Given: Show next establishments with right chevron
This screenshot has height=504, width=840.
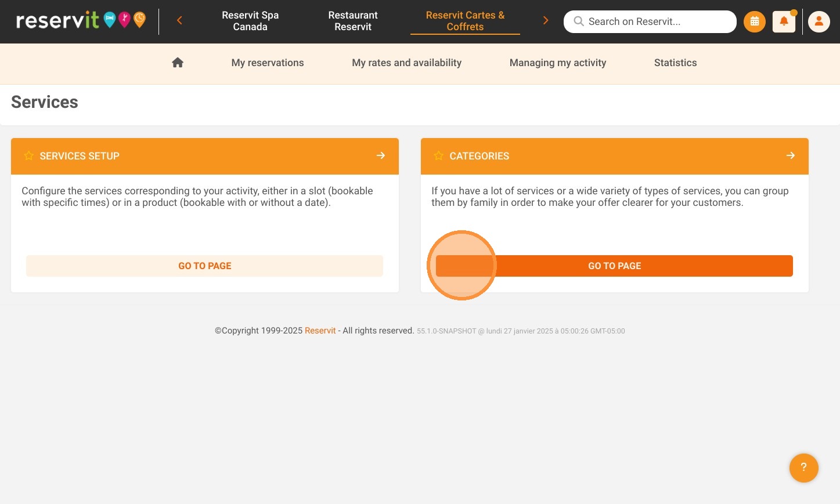Looking at the screenshot, I should [545, 21].
